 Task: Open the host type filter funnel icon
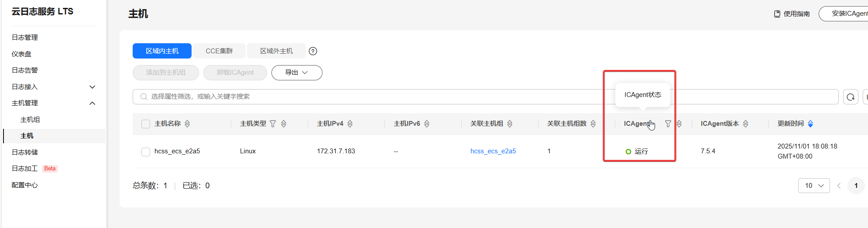[x=273, y=124]
